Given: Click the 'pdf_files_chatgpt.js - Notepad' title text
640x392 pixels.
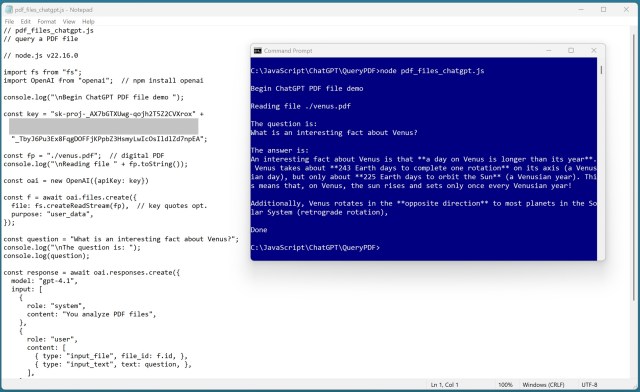Looking at the screenshot, I should pyautogui.click(x=53, y=9).
